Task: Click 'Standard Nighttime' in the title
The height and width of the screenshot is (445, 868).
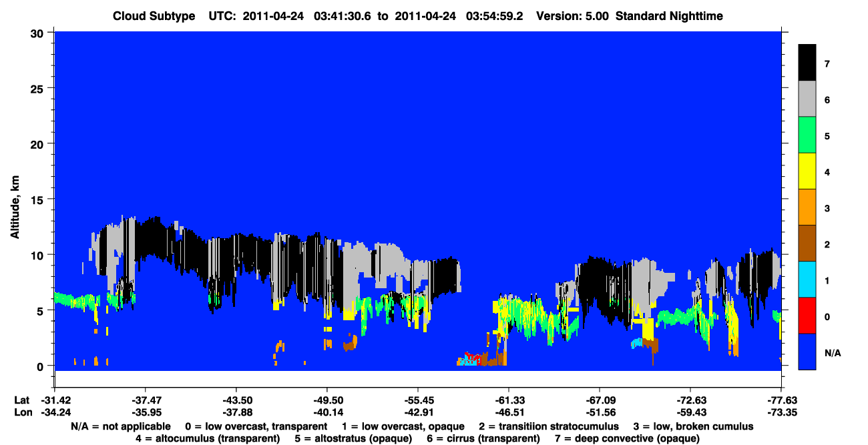Action: tap(669, 16)
